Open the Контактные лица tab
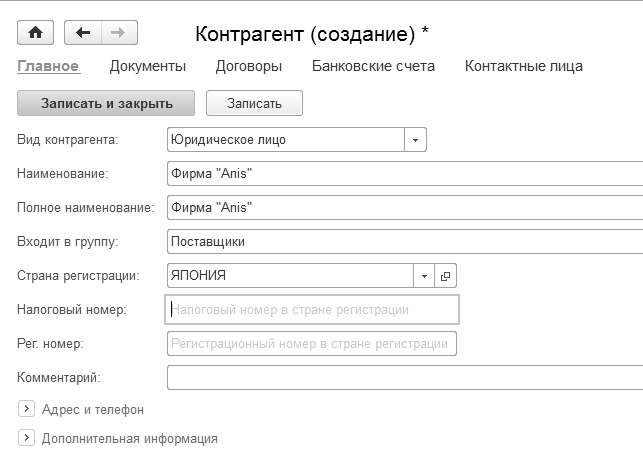The height and width of the screenshot is (456, 643). 524,67
